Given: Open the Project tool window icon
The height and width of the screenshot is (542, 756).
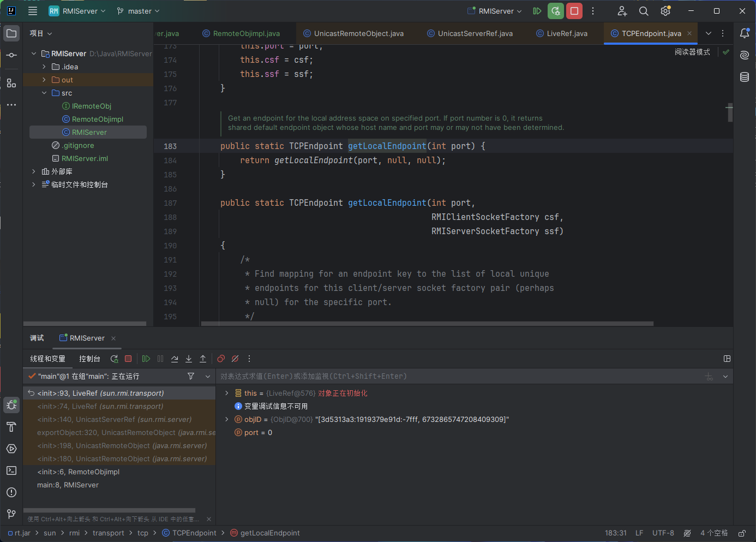Looking at the screenshot, I should tap(11, 33).
